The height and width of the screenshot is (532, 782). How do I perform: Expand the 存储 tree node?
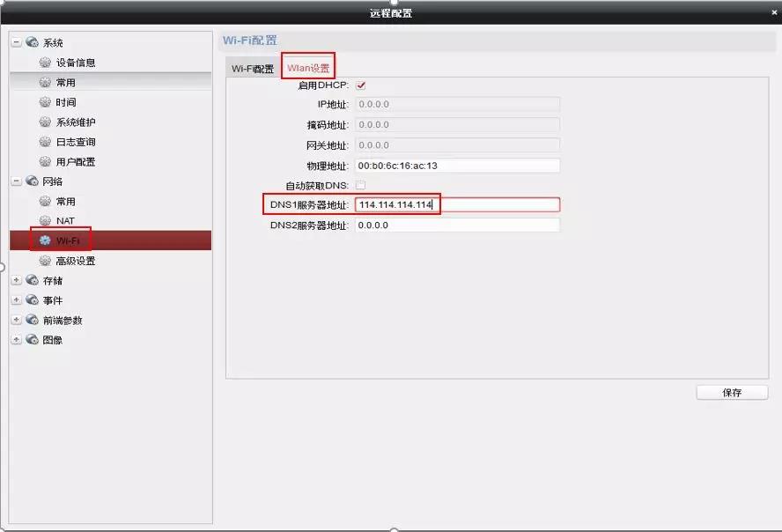[x=16, y=281]
